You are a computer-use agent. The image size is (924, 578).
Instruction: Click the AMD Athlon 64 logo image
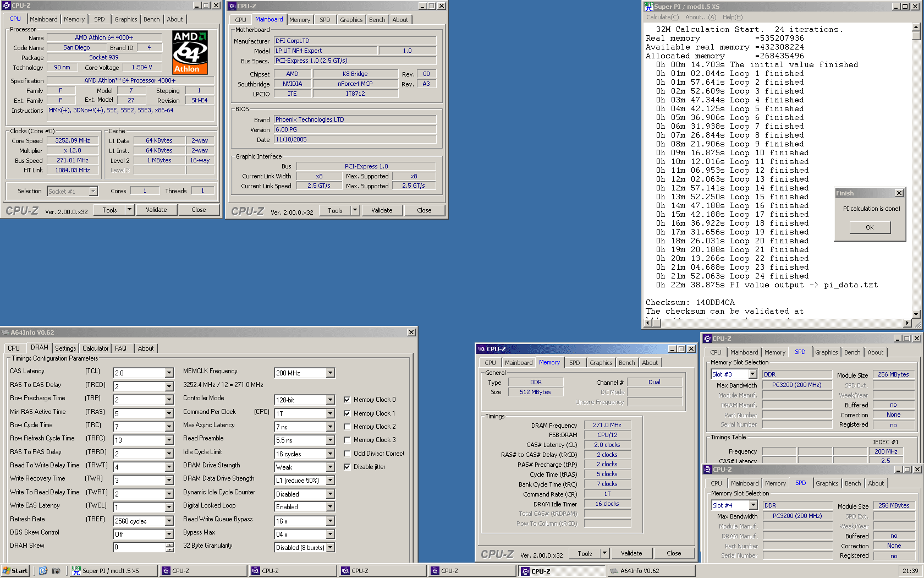pos(190,52)
